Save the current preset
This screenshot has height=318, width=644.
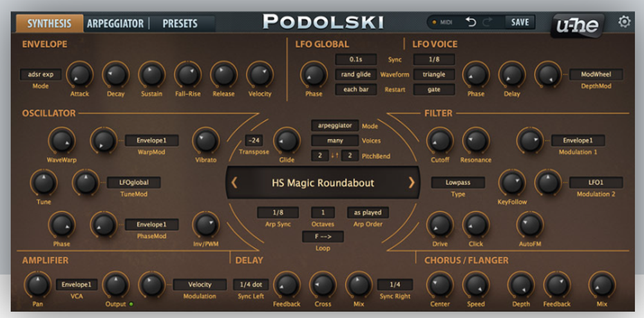(x=520, y=22)
